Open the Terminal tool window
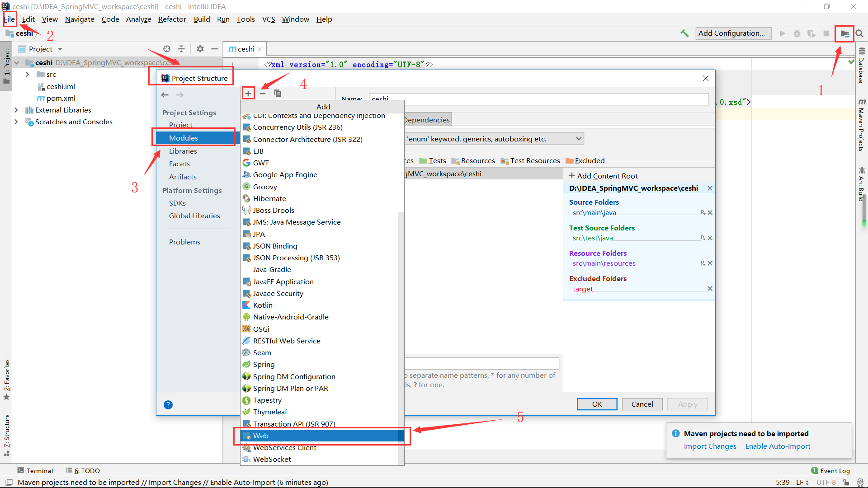The width and height of the screenshot is (868, 488). tap(35, 470)
